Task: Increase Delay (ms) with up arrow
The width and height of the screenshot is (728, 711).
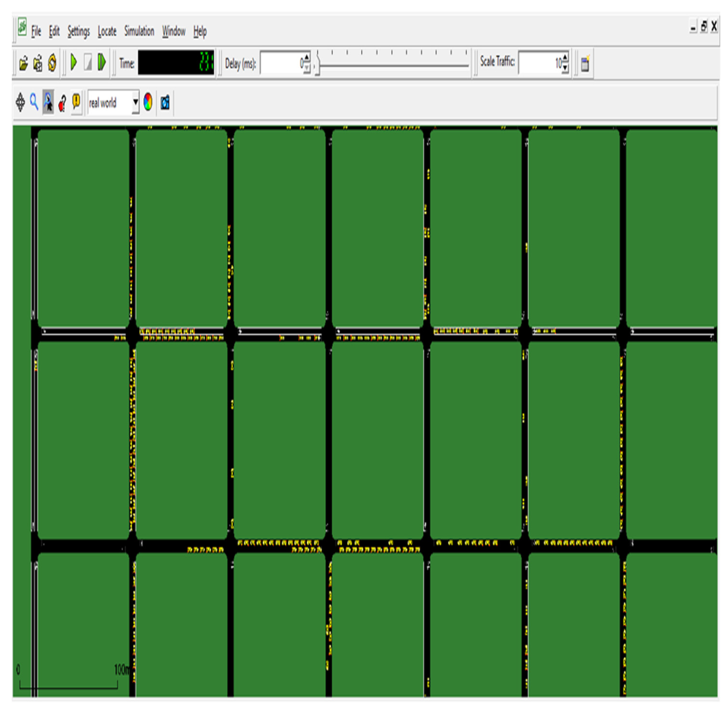Action: coord(306,57)
